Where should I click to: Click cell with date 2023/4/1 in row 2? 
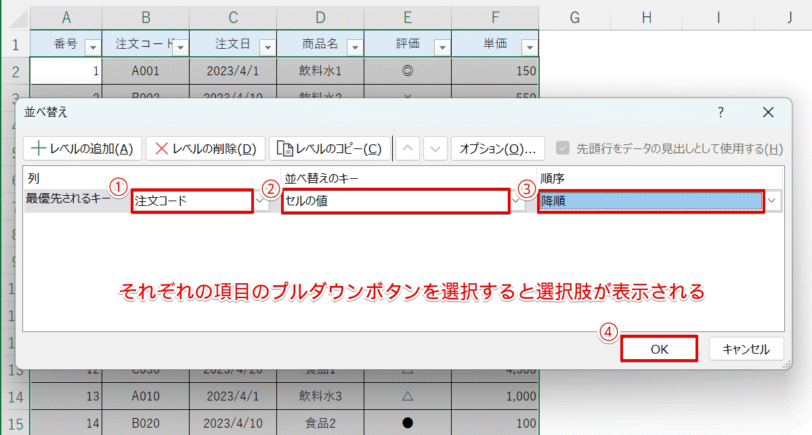pos(233,71)
